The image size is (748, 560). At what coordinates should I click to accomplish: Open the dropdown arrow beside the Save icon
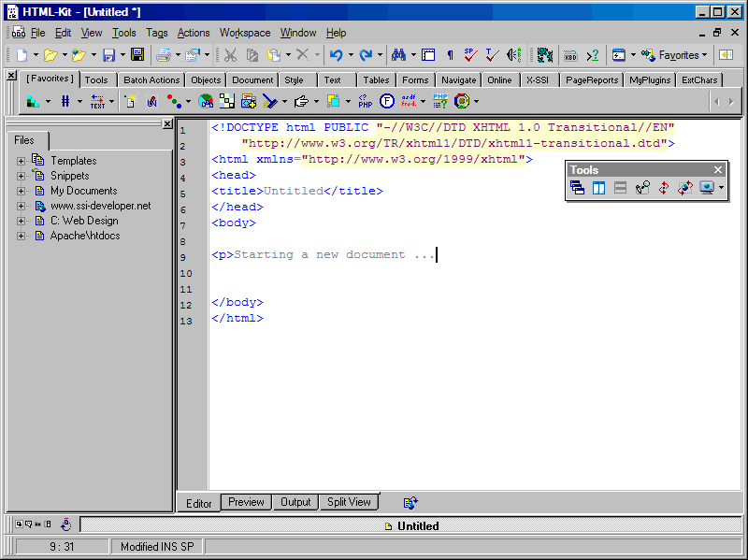pyautogui.click(x=122, y=55)
